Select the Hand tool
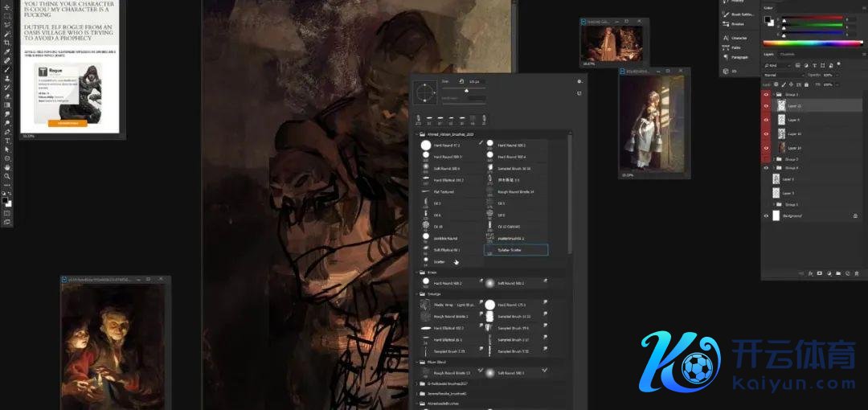 click(7, 166)
